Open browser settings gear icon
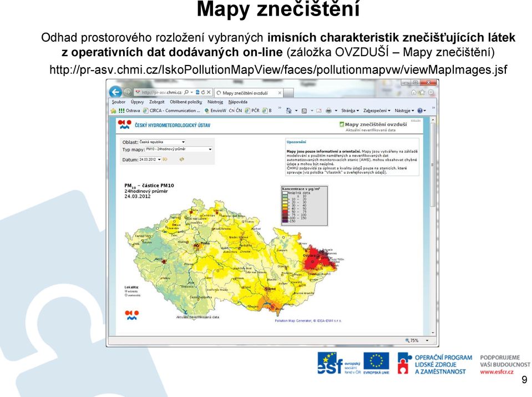This screenshot has height=397, width=532. click(431, 92)
